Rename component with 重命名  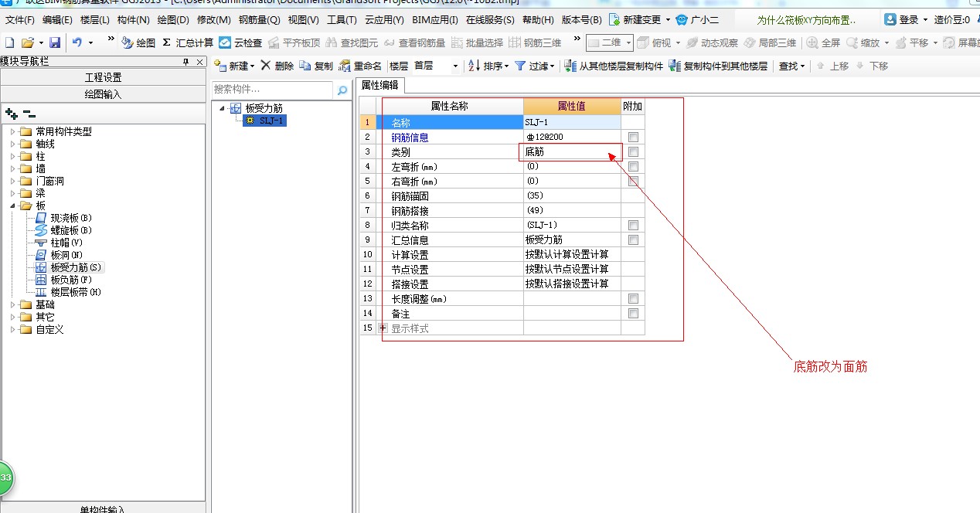coord(360,66)
